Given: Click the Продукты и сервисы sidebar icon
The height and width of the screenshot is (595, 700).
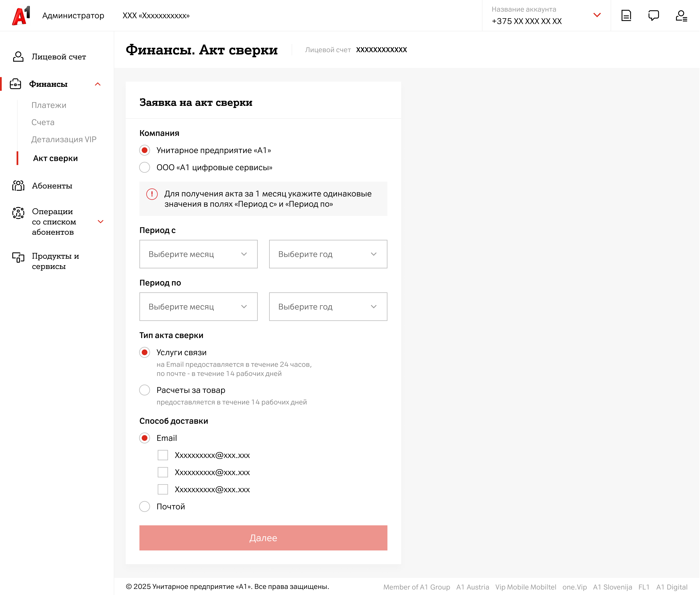Looking at the screenshot, I should [x=18, y=257].
